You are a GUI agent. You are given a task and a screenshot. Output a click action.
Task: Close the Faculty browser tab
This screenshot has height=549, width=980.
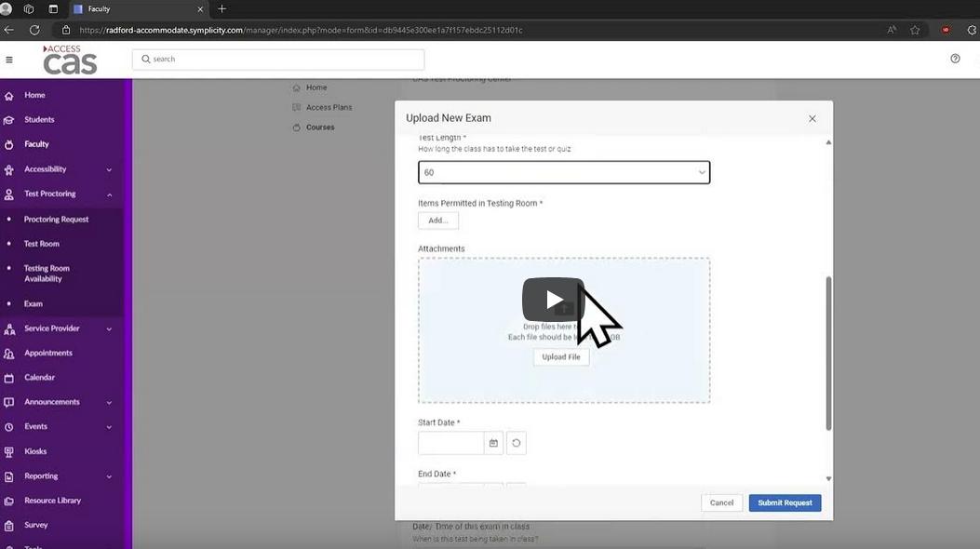click(200, 8)
